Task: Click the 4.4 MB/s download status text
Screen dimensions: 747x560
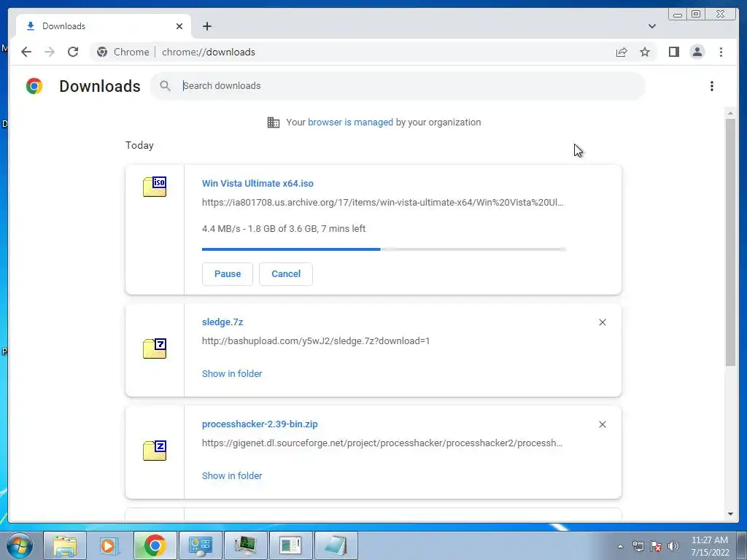Action: point(284,228)
